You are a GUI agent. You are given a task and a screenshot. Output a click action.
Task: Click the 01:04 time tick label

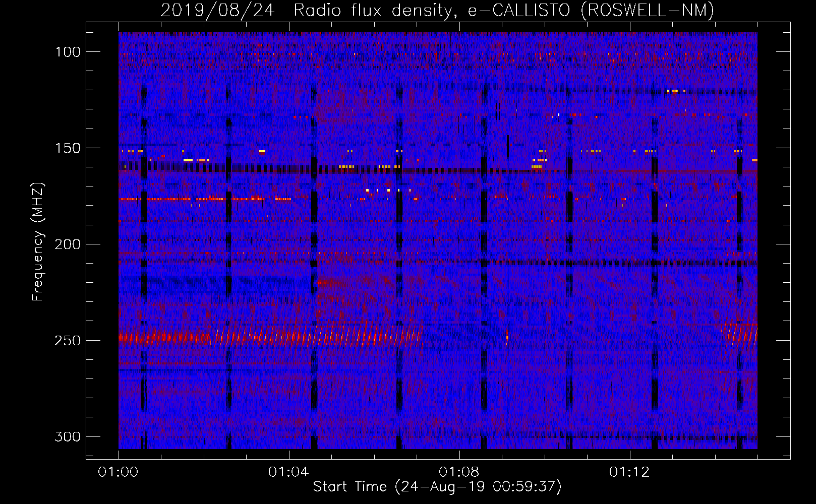click(288, 472)
